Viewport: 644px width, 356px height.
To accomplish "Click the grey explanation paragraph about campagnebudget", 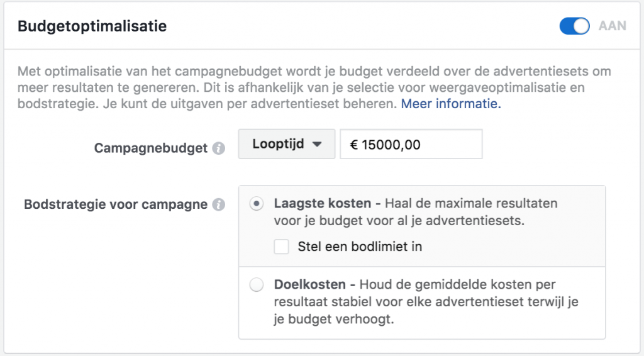I will point(314,87).
